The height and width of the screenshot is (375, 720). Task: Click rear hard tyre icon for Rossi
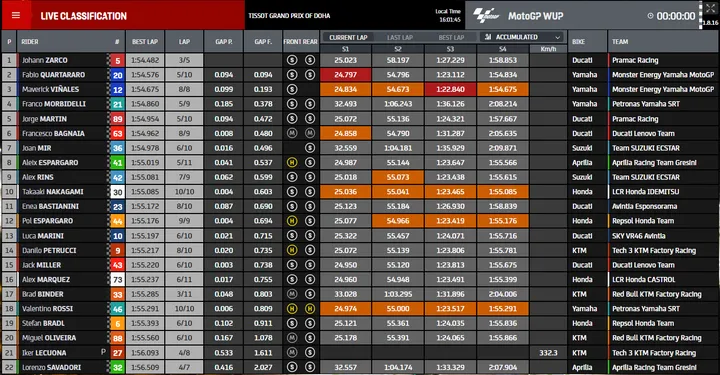310,308
